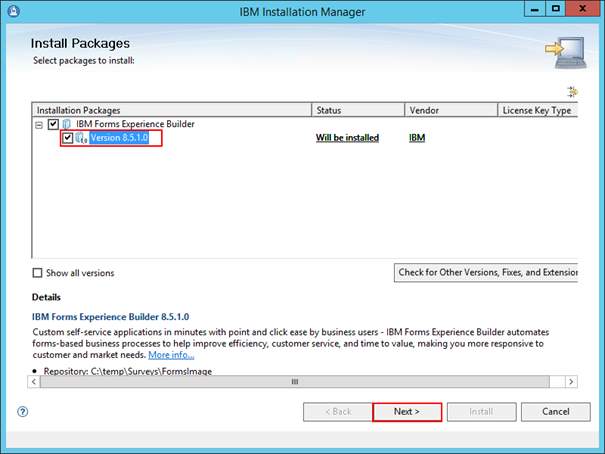The width and height of the screenshot is (605, 454).
Task: Click the Vendor column header
Action: (x=450, y=110)
